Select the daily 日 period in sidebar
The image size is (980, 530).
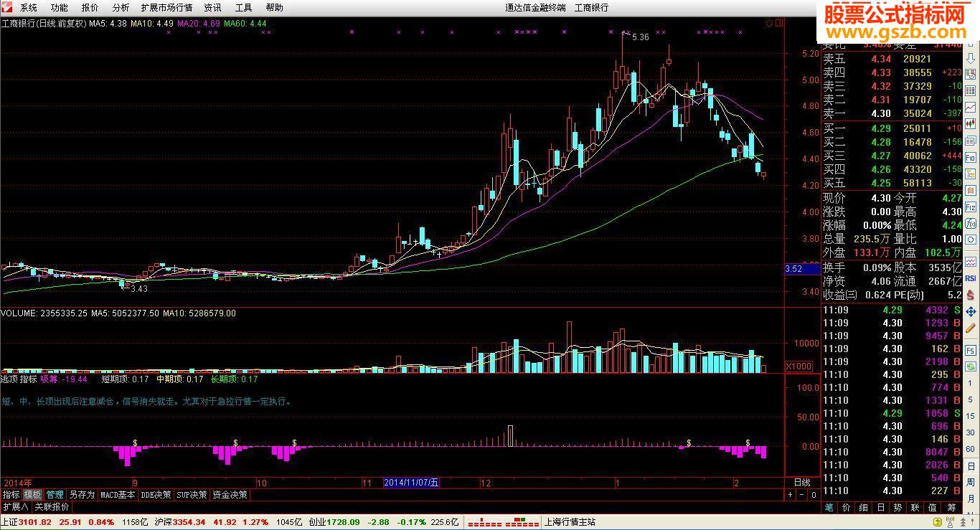(971, 466)
